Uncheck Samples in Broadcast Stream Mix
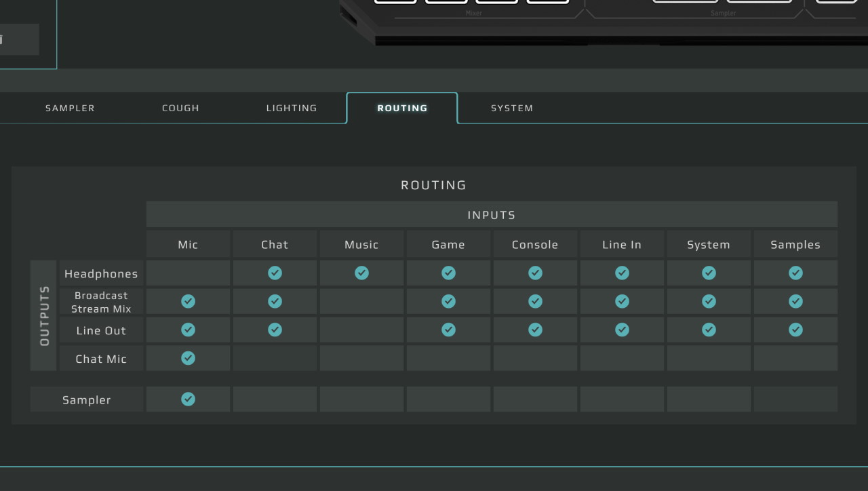 coord(795,301)
